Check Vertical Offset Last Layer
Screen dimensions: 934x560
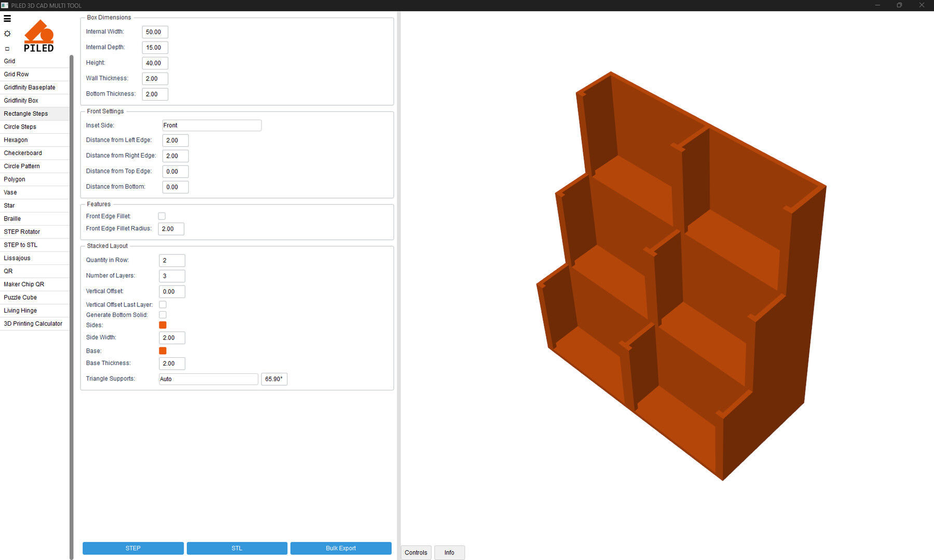[x=163, y=305]
